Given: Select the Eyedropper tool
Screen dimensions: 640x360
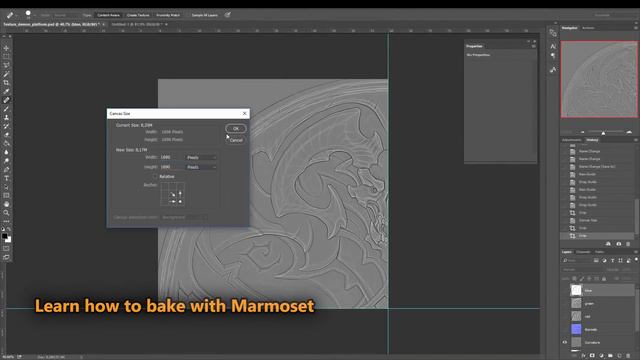Looking at the screenshot, I should coord(6,91).
